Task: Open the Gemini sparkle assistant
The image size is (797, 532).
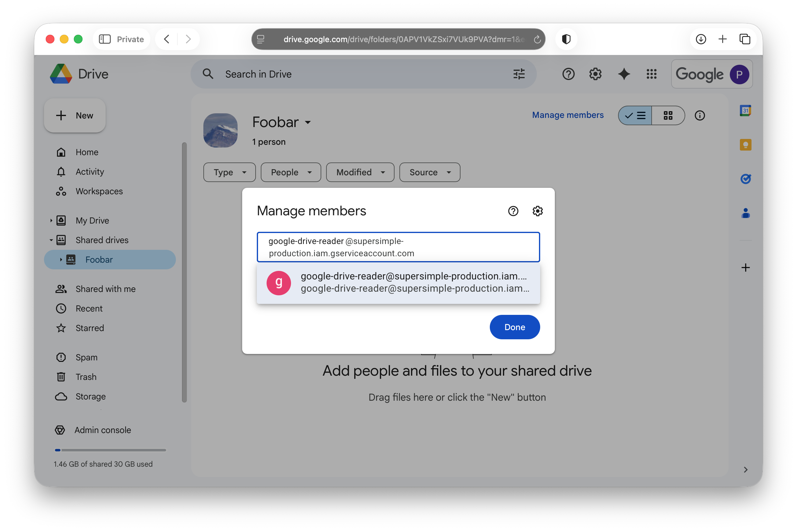Action: pyautogui.click(x=624, y=74)
